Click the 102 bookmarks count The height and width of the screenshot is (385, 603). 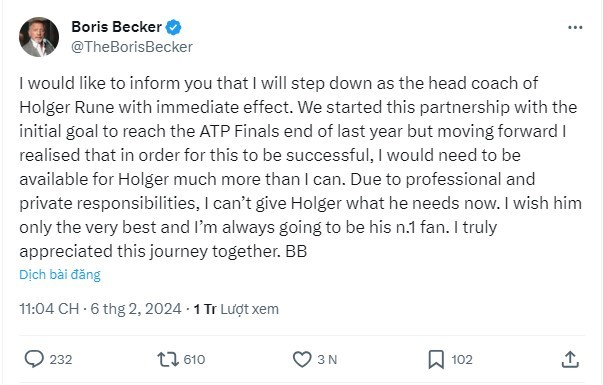coord(461,360)
